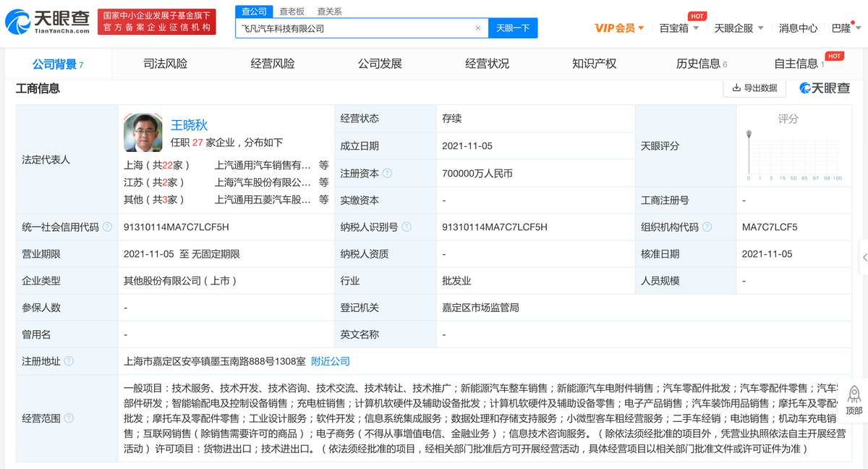
Task: Open the 天眼企服 dropdown menu
Action: tap(739, 28)
